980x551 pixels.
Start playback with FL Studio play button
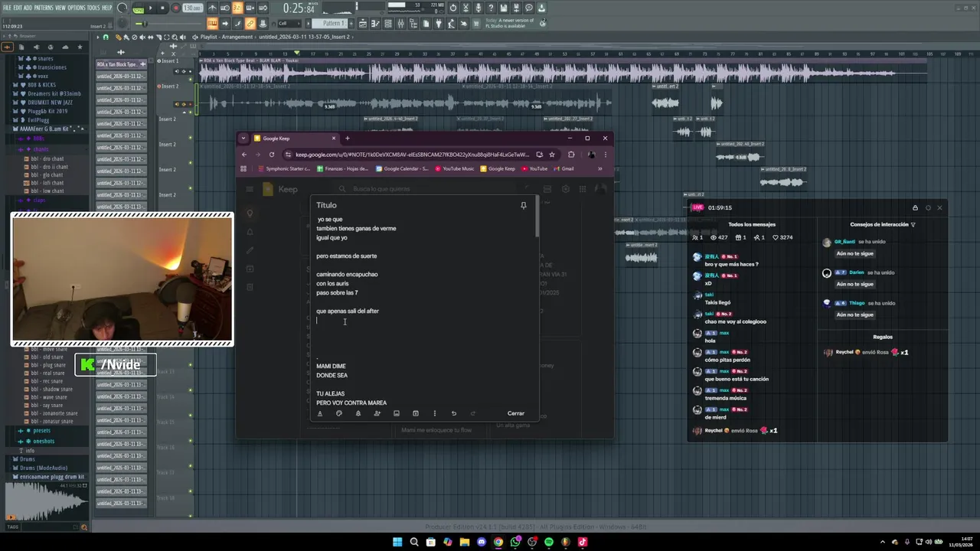(151, 8)
